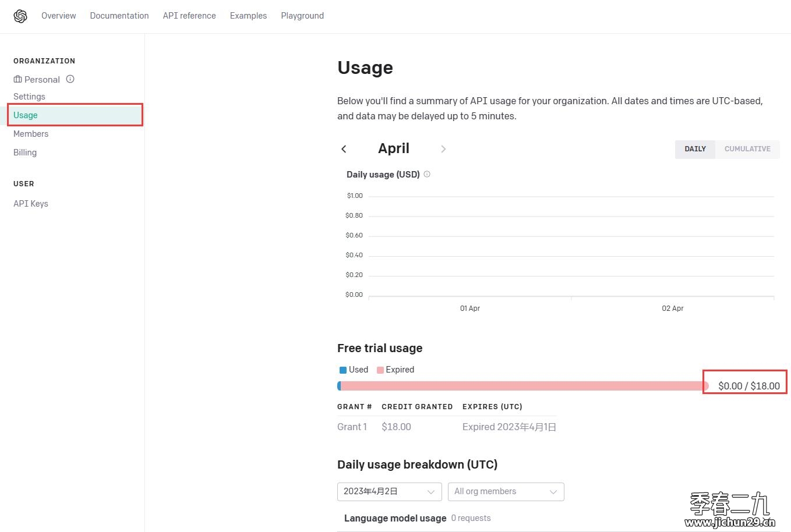
Task: Click the pink Expired legend swatch
Action: tap(380, 370)
